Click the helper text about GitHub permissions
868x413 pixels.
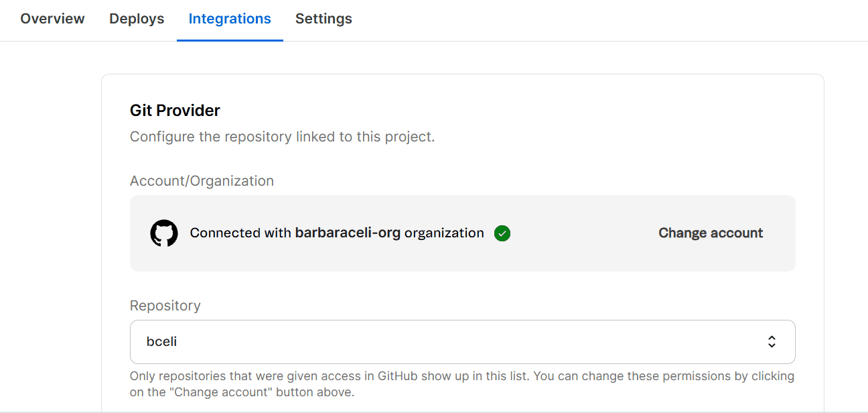tap(462, 383)
